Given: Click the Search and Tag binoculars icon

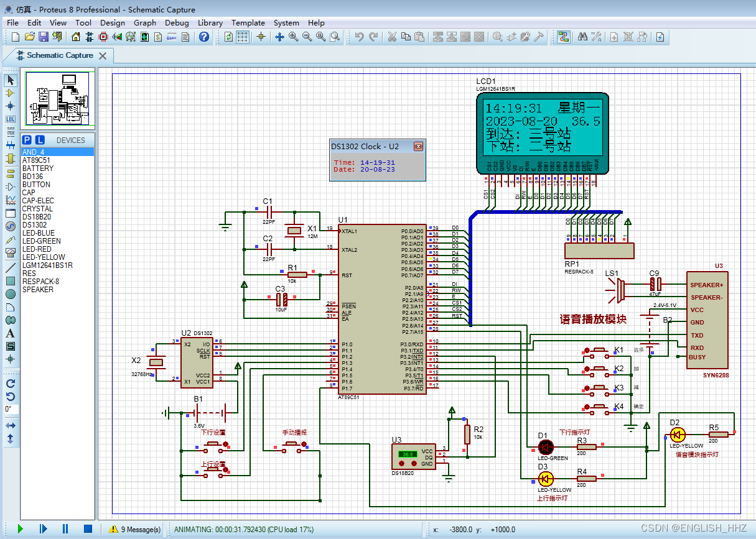Looking at the screenshot, I should coord(583,37).
